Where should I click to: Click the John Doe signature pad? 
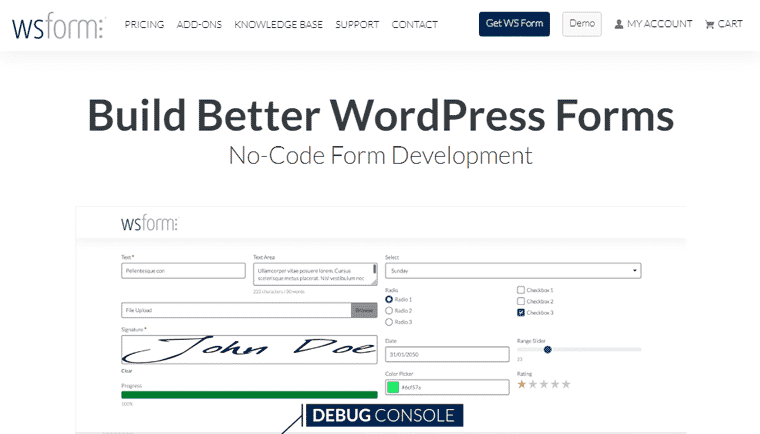(249, 349)
